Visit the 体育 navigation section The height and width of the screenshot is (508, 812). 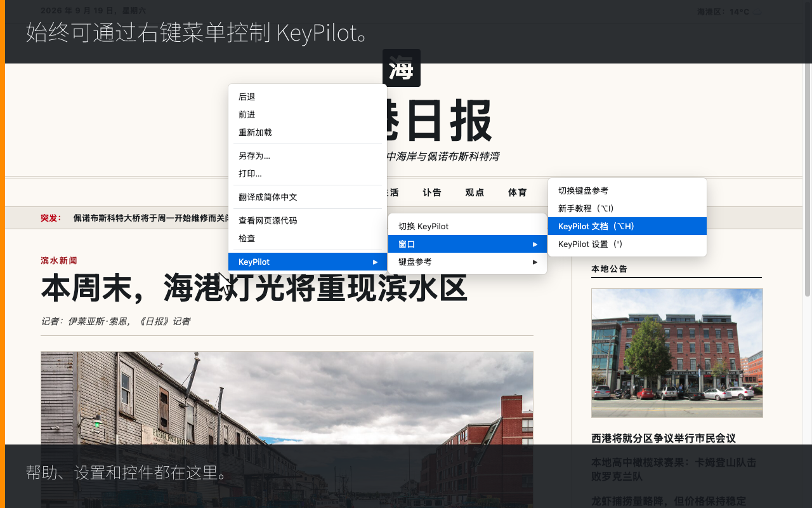click(518, 193)
